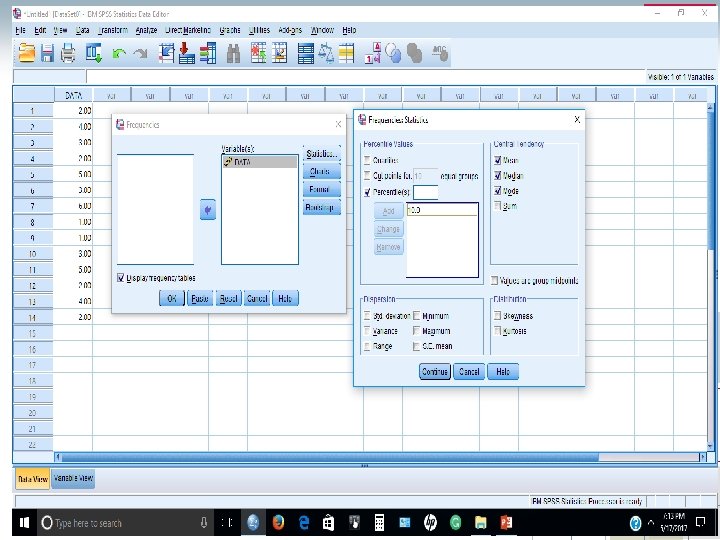Screen dimensions: 720x540
Task: Click the Percentile(s) value input field
Action: [x=426, y=192]
